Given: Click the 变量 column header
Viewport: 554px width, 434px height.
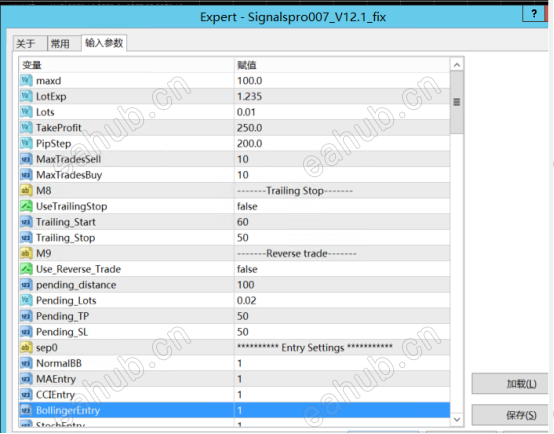Looking at the screenshot, I should coord(126,65).
